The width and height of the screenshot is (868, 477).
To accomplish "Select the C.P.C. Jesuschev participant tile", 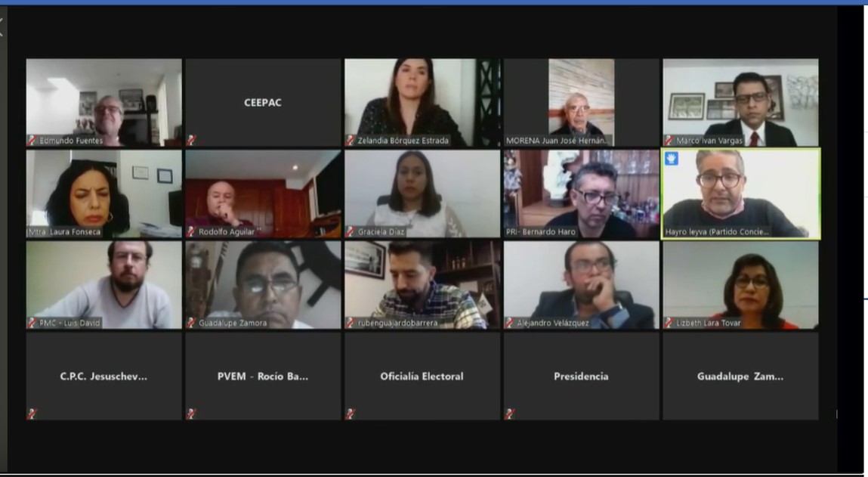I will (x=104, y=376).
